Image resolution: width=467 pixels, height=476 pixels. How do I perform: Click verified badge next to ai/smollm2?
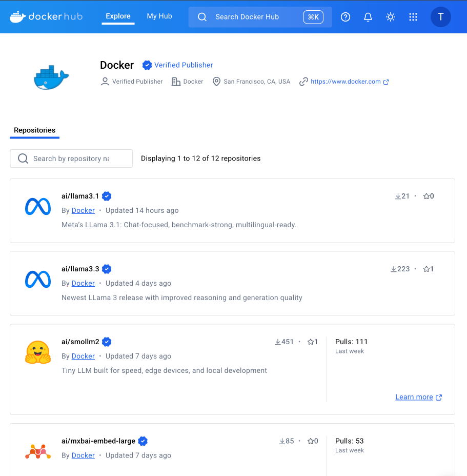[107, 342]
